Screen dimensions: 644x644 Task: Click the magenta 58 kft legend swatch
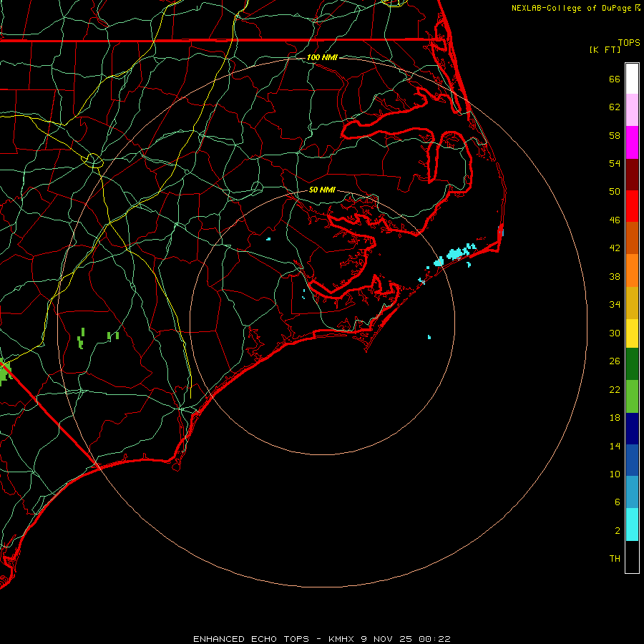click(632, 142)
